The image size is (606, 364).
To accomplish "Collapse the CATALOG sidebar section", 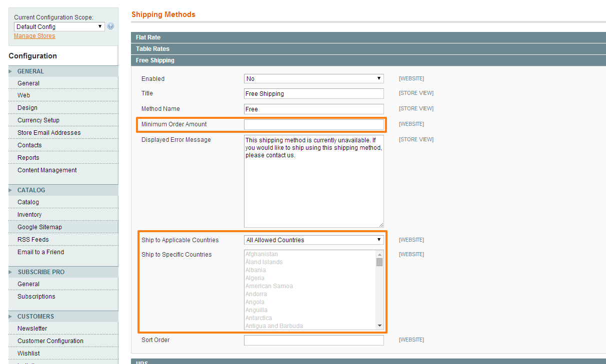I will [x=63, y=190].
